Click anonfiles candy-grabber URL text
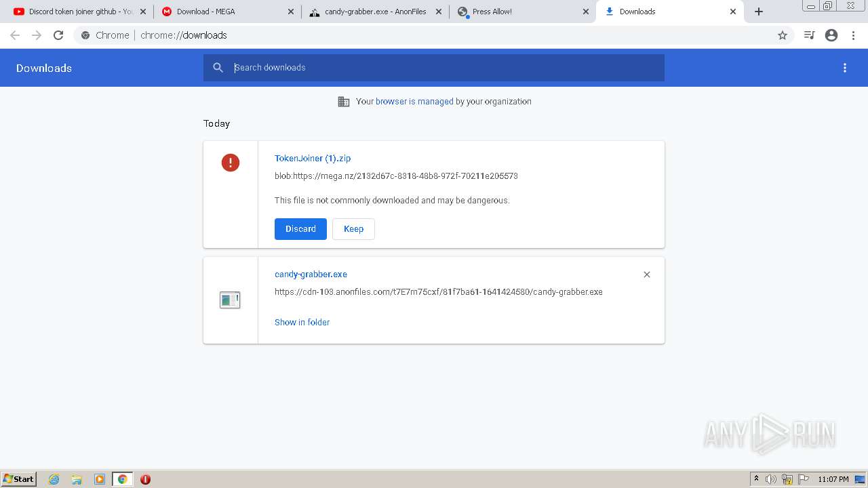 coord(439,292)
